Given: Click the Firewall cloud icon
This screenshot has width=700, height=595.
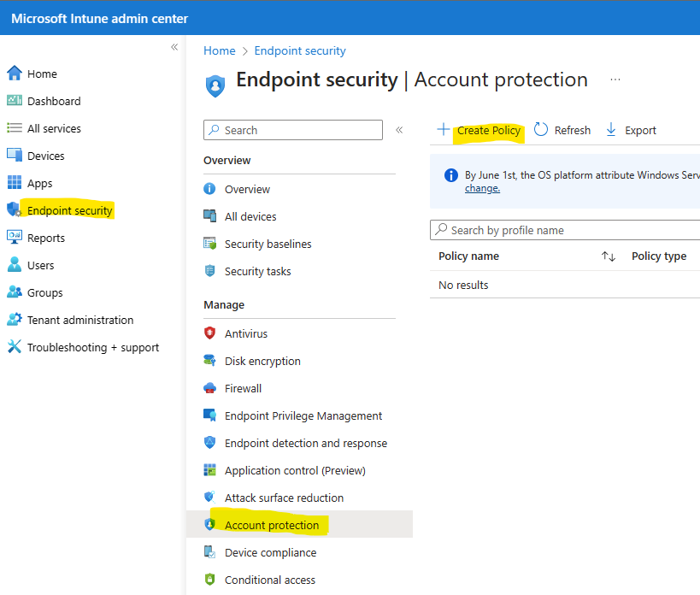Looking at the screenshot, I should [x=209, y=388].
